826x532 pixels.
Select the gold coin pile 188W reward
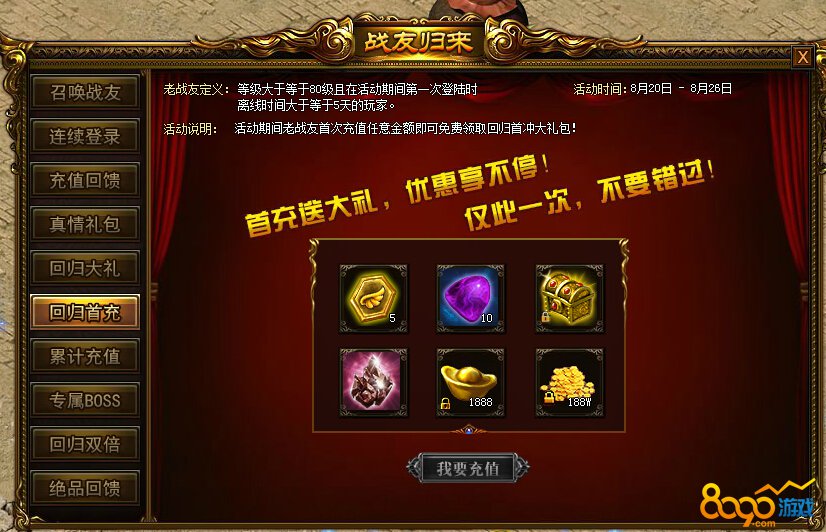click(x=569, y=382)
